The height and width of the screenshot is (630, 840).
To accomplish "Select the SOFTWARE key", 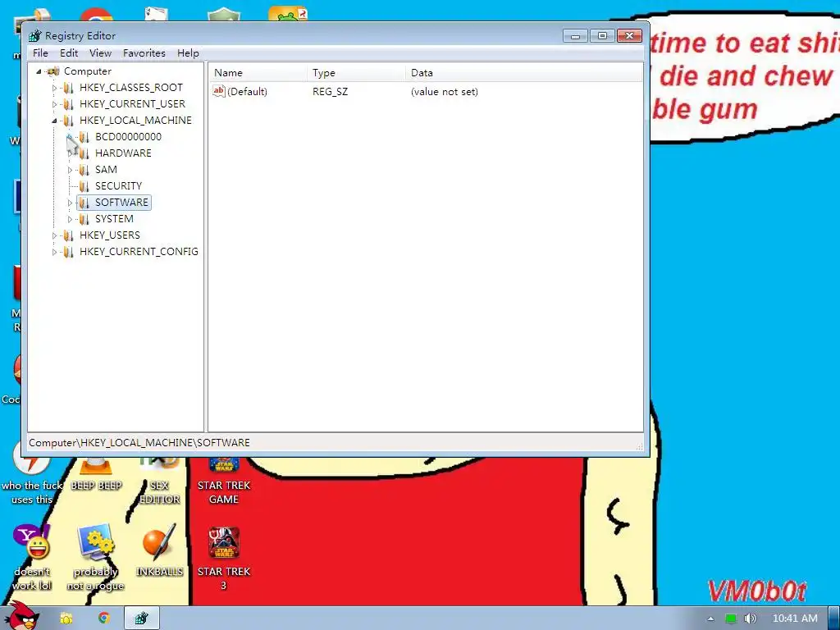I will 121,203.
